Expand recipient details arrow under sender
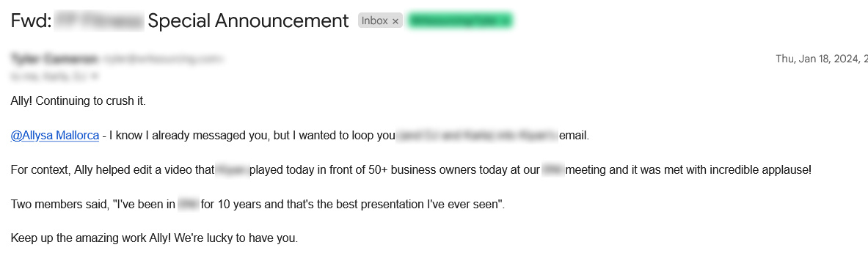868x264 pixels. pyautogui.click(x=95, y=76)
